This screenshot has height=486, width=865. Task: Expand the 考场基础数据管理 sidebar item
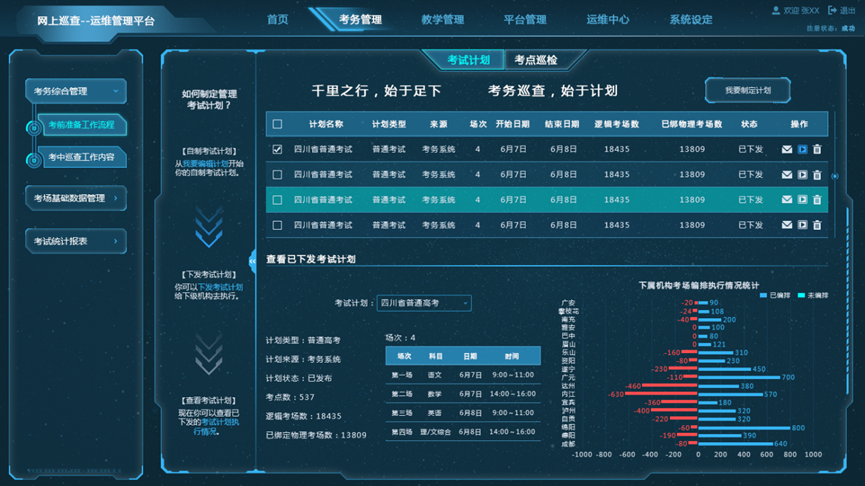pos(76,198)
